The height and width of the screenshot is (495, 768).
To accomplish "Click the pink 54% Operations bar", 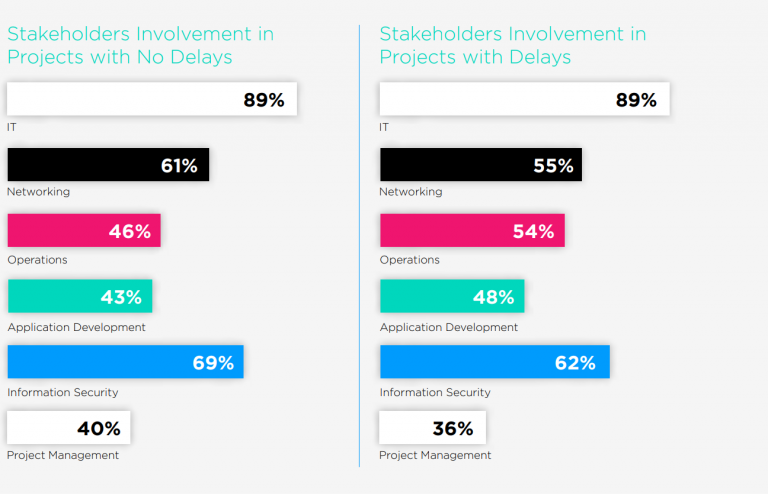I will point(472,231).
